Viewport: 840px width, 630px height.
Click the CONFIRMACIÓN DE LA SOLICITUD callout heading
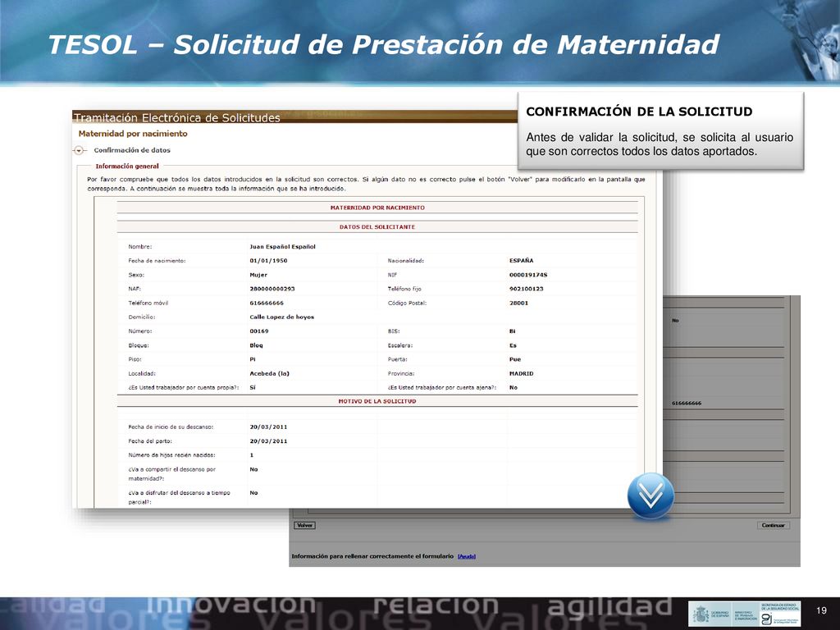point(639,112)
